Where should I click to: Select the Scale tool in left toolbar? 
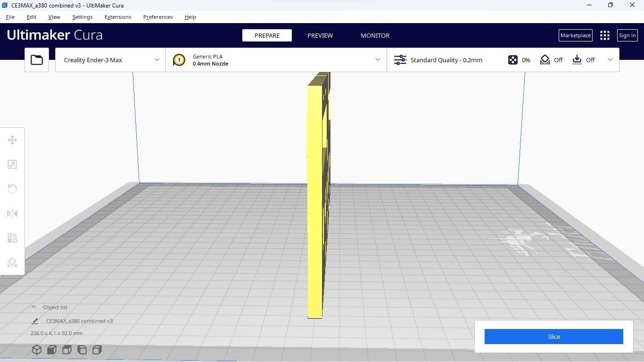pos(12,165)
